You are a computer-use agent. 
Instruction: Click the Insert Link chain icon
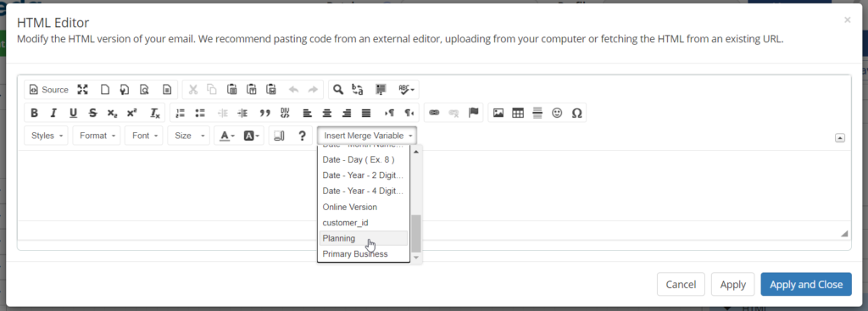point(435,113)
